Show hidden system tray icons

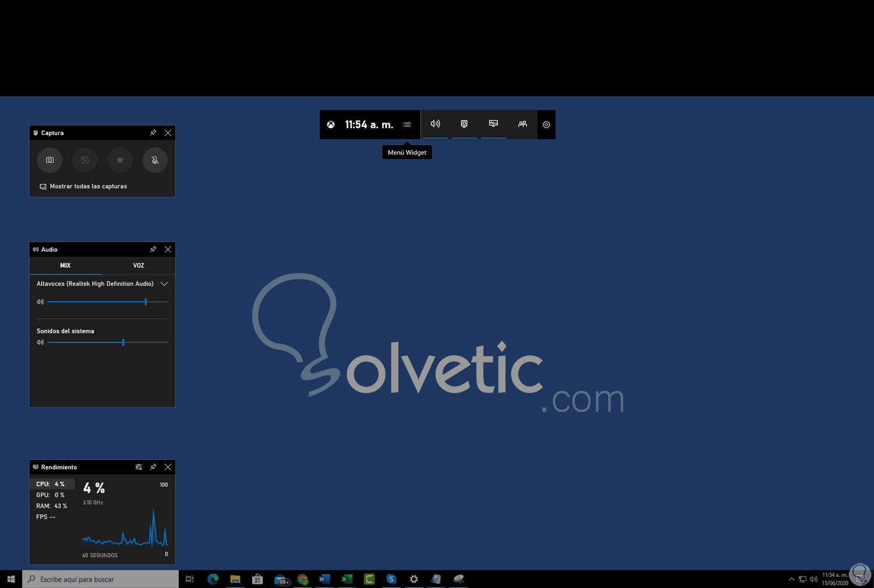(x=791, y=579)
